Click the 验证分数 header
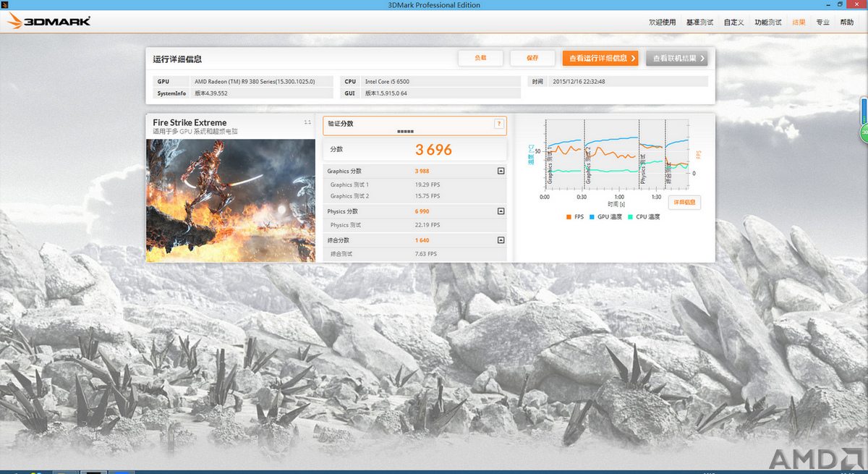The image size is (868, 474). [341, 124]
